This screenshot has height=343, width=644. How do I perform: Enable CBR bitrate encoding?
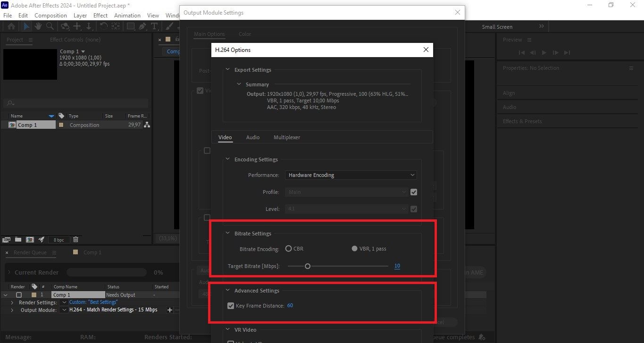click(288, 249)
